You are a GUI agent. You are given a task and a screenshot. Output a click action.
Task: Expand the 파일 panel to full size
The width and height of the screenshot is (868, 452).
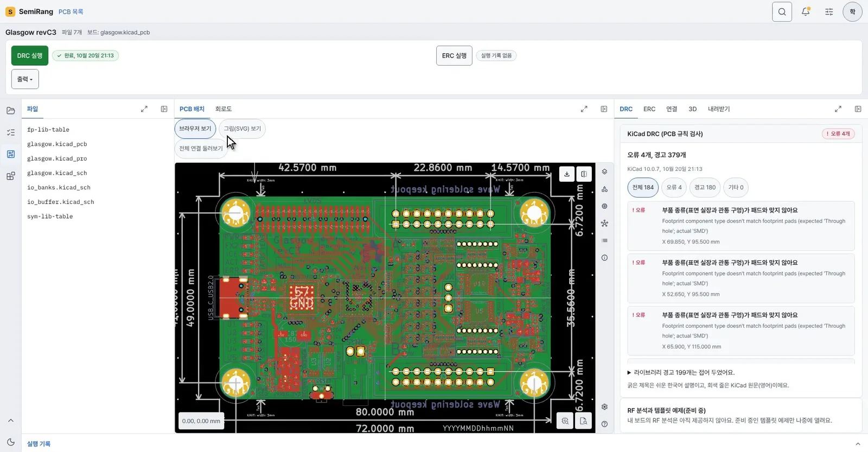tap(144, 109)
